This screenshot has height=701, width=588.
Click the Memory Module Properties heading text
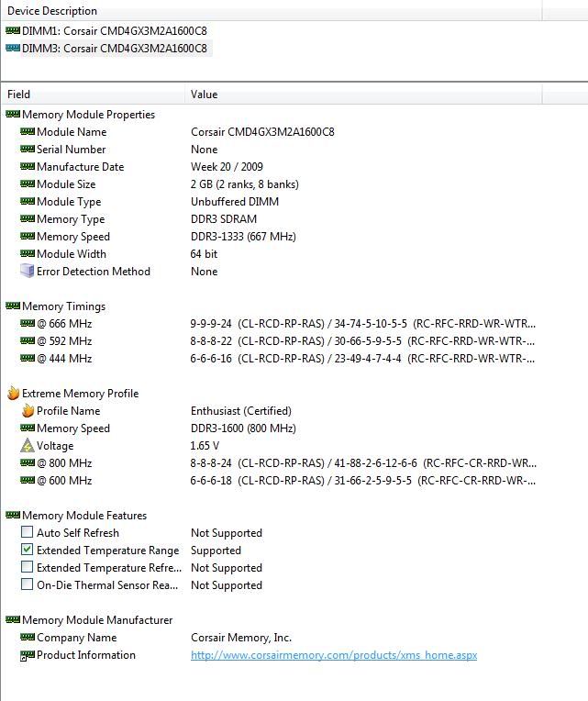point(88,115)
